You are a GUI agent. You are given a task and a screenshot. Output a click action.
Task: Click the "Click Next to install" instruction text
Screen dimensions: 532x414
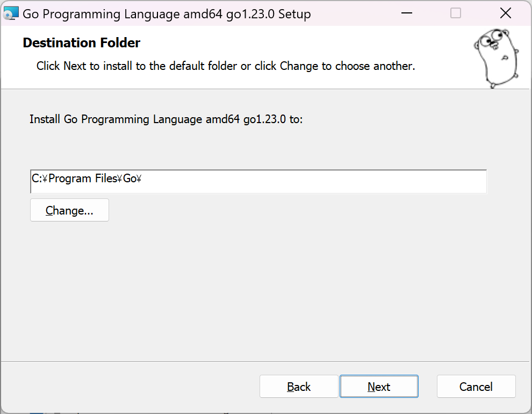click(x=226, y=66)
